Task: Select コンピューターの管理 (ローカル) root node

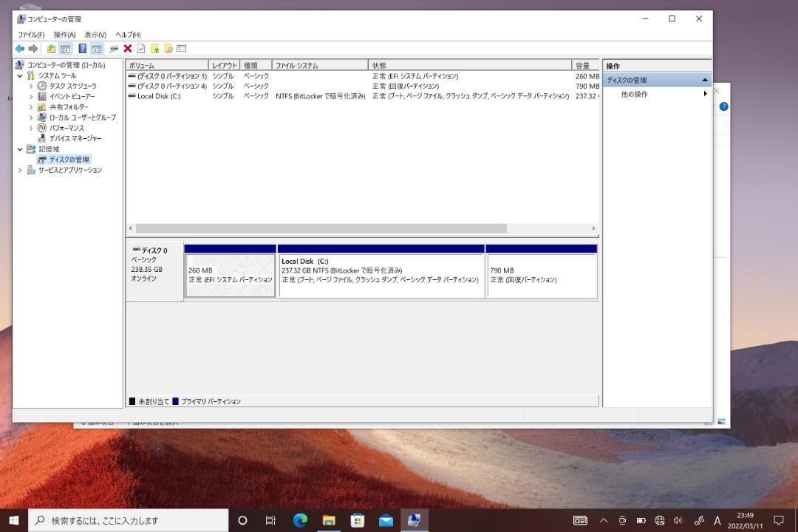Action: (x=66, y=65)
